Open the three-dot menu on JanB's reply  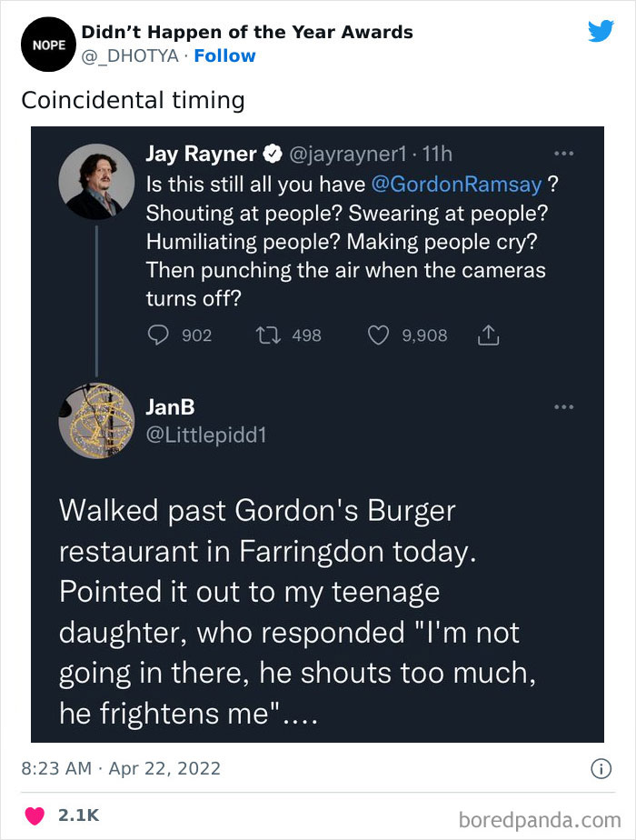click(x=563, y=406)
